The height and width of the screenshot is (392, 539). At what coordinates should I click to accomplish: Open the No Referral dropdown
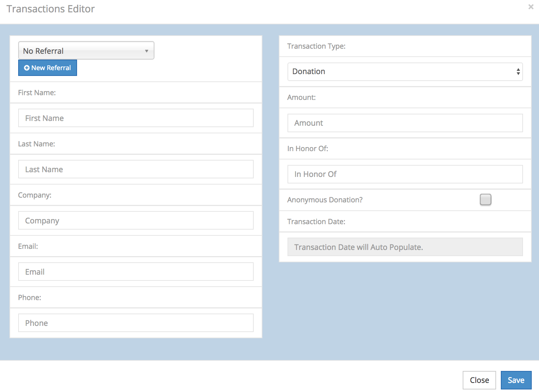pyautogui.click(x=86, y=50)
